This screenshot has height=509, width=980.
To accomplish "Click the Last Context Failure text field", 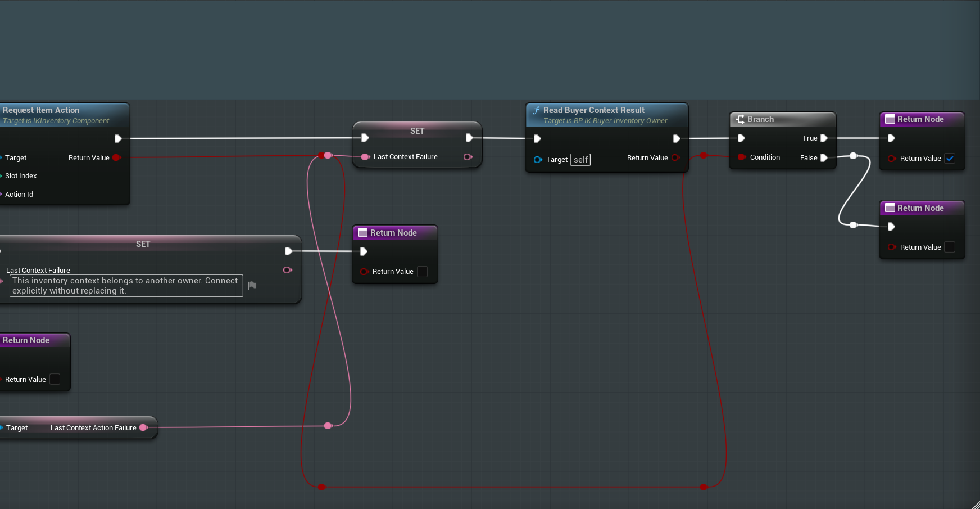I will pyautogui.click(x=126, y=286).
